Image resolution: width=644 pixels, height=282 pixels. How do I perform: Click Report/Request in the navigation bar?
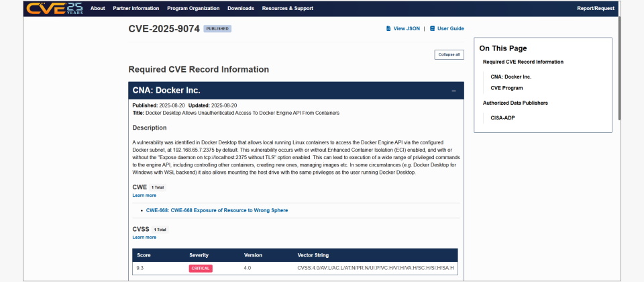coord(595,9)
